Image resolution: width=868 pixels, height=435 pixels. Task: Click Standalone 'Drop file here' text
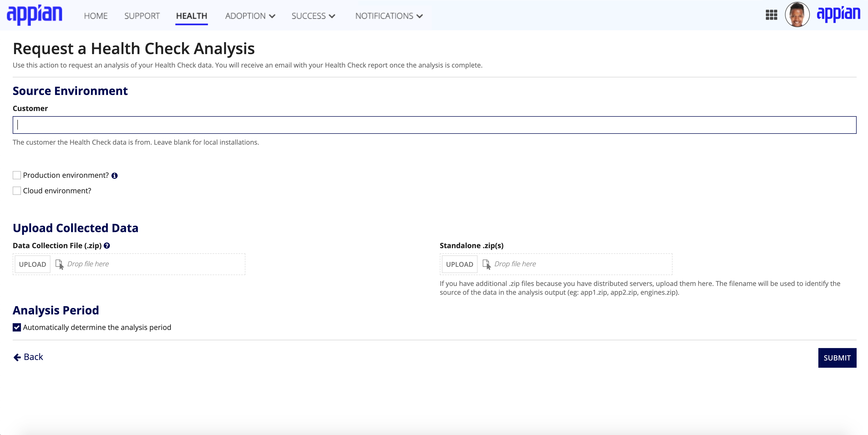[x=515, y=264]
